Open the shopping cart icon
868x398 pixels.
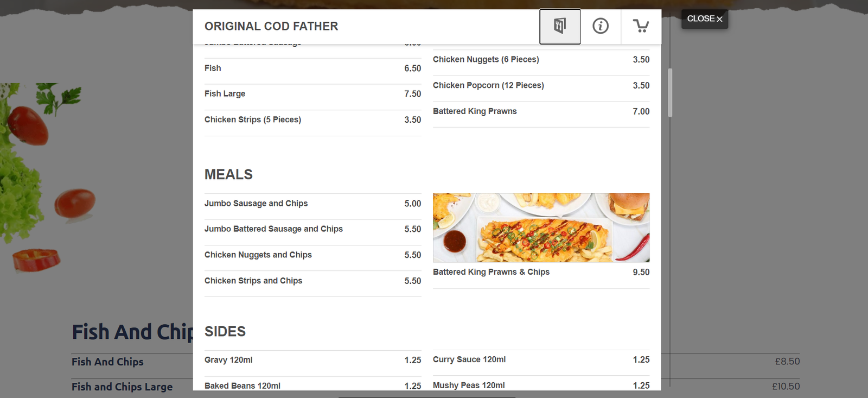coord(641,26)
